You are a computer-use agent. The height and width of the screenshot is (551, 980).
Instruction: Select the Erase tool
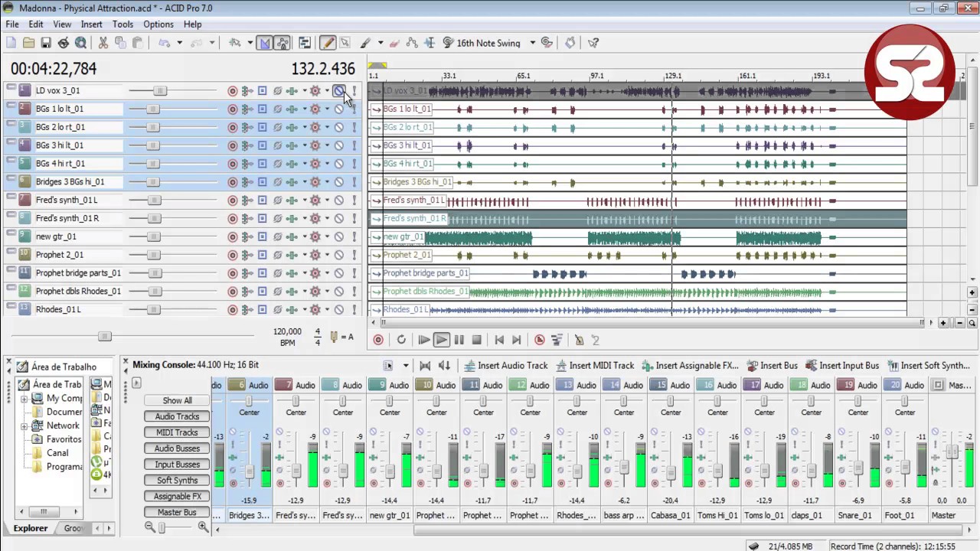pyautogui.click(x=394, y=43)
